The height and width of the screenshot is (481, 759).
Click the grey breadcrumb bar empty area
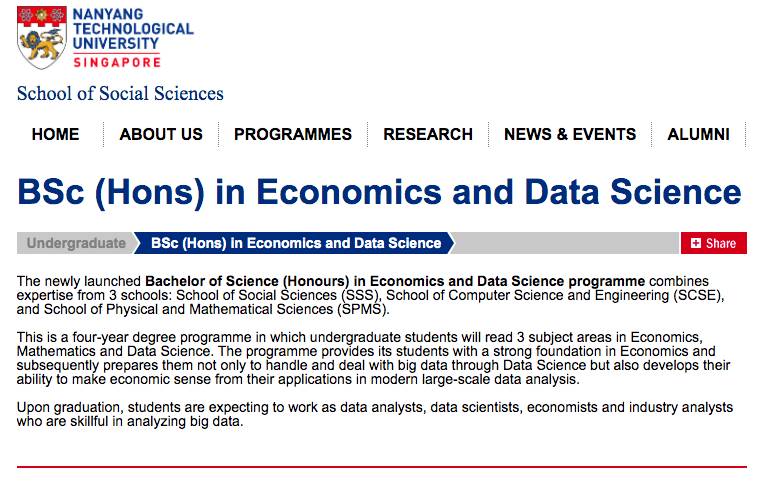(565, 243)
